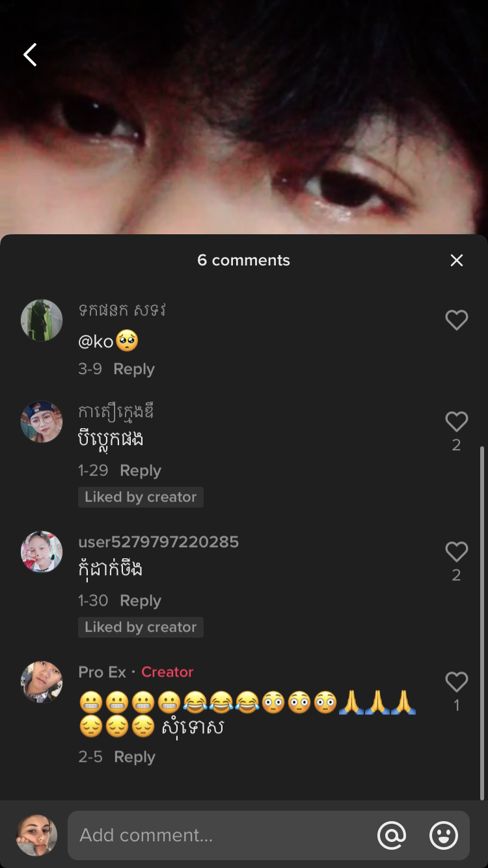Like the comment from user5279797220285
Screen dimensions: 488x868
click(x=456, y=552)
